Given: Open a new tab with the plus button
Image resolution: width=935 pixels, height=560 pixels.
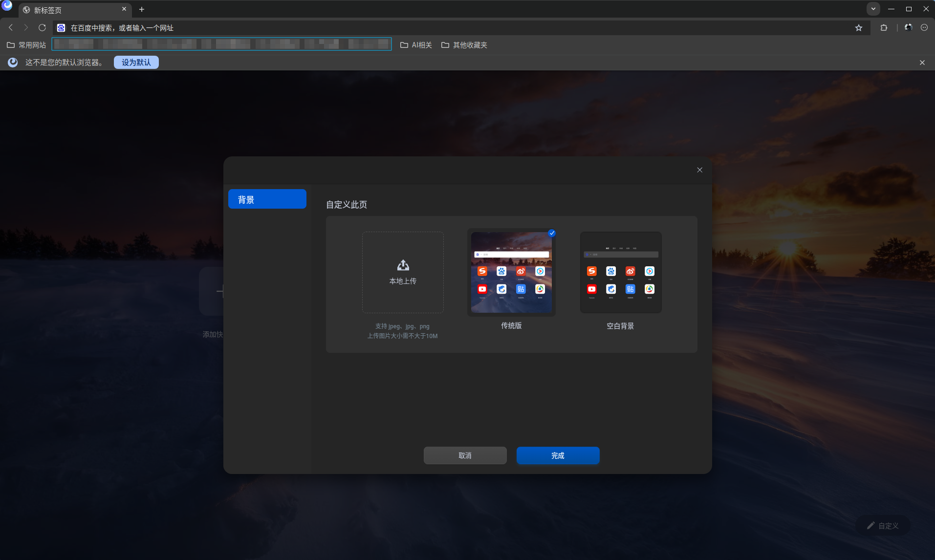Looking at the screenshot, I should click(x=142, y=9).
